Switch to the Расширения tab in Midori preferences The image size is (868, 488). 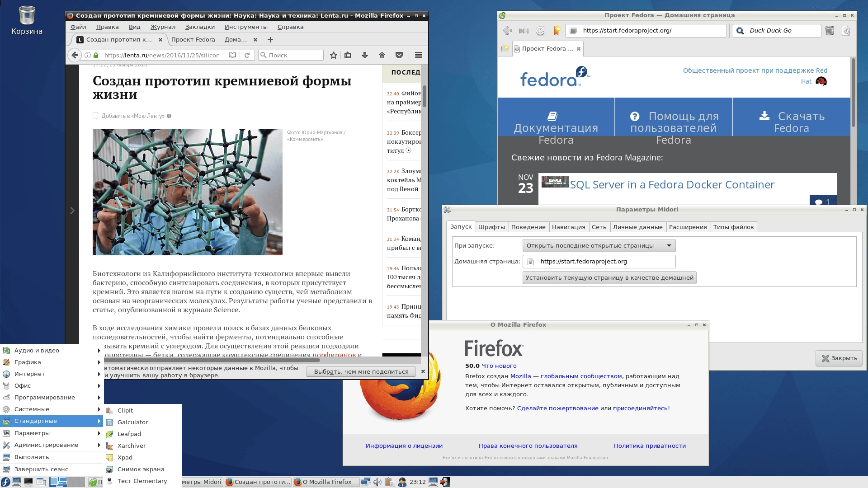688,227
